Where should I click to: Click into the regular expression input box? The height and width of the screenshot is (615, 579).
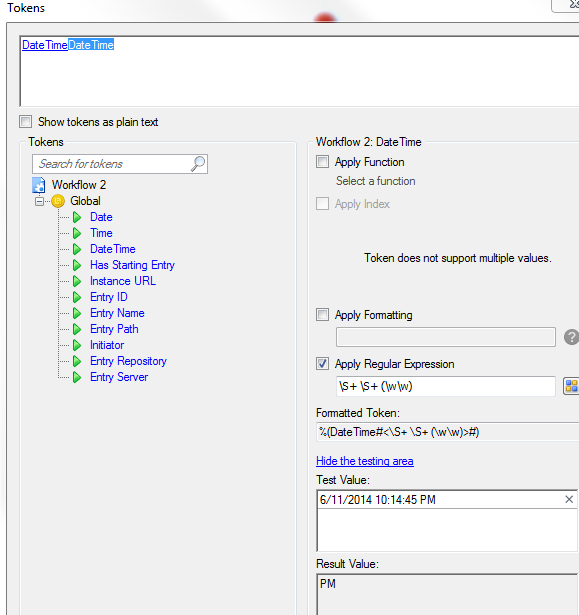click(446, 386)
